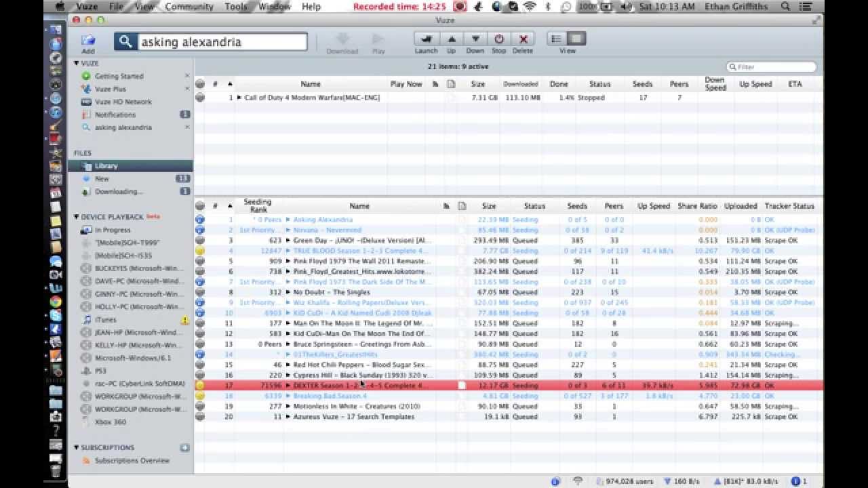
Task: Close the asking alexandria sidebar entry
Action: coord(187,127)
